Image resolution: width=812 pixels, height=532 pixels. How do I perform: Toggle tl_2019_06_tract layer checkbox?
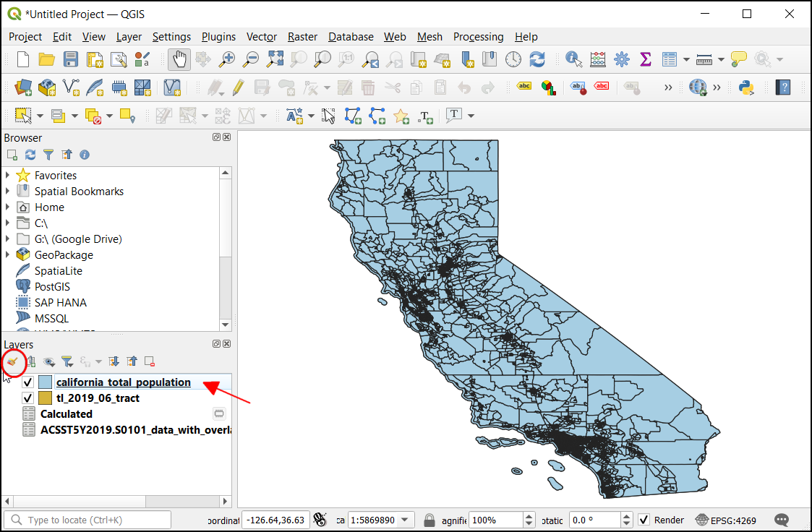pos(28,398)
